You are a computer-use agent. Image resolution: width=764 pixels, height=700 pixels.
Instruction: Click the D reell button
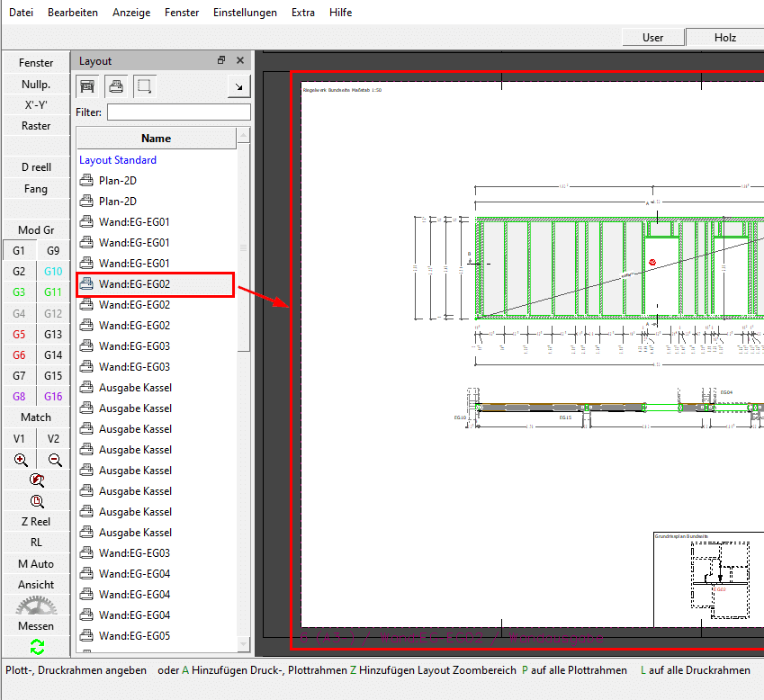point(36,167)
